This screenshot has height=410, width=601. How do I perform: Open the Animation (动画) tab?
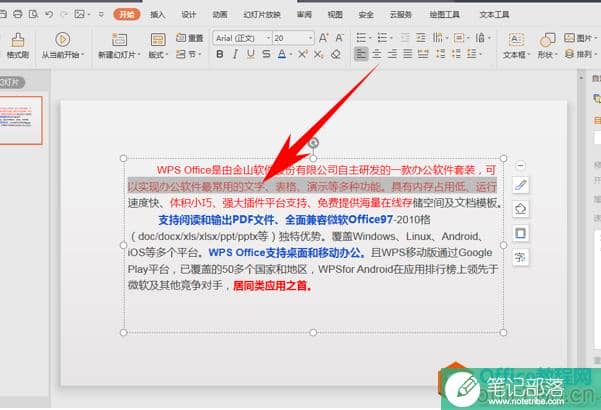point(220,15)
